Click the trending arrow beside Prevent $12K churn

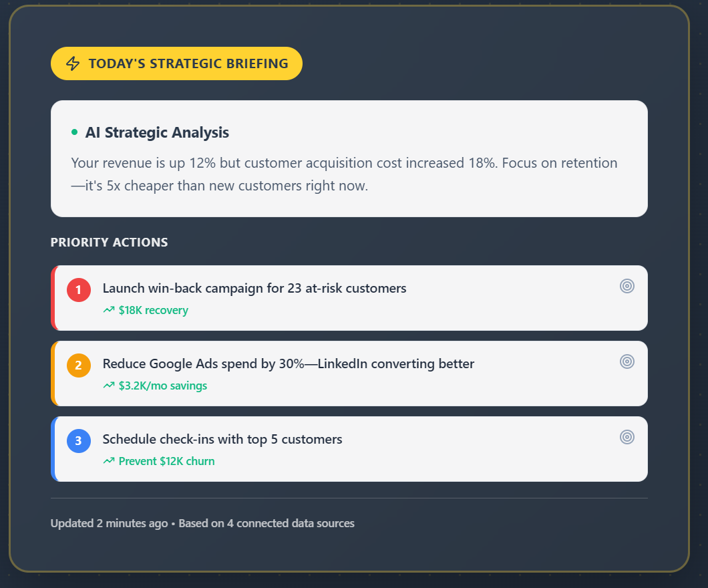coord(108,460)
